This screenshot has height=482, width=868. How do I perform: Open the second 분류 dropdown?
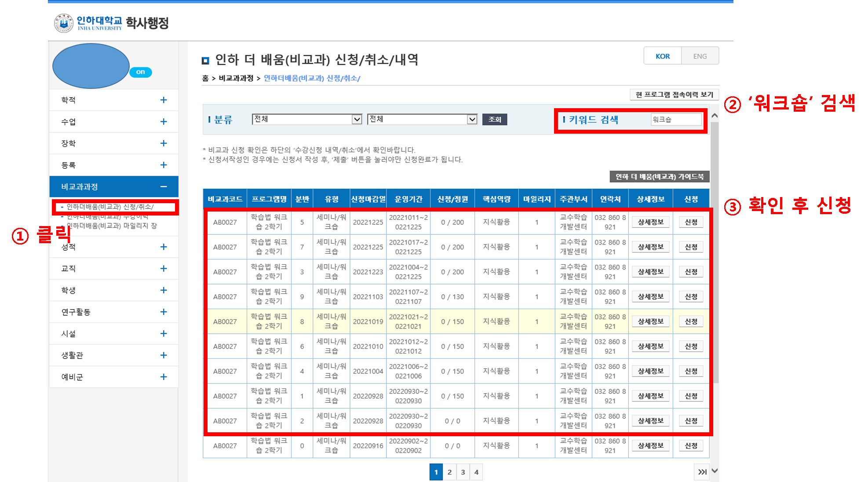422,119
